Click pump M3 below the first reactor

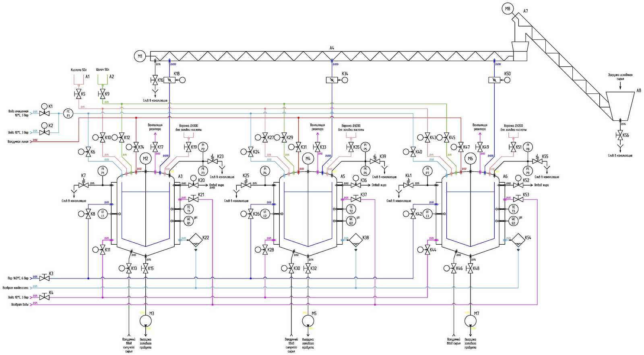coord(145,321)
